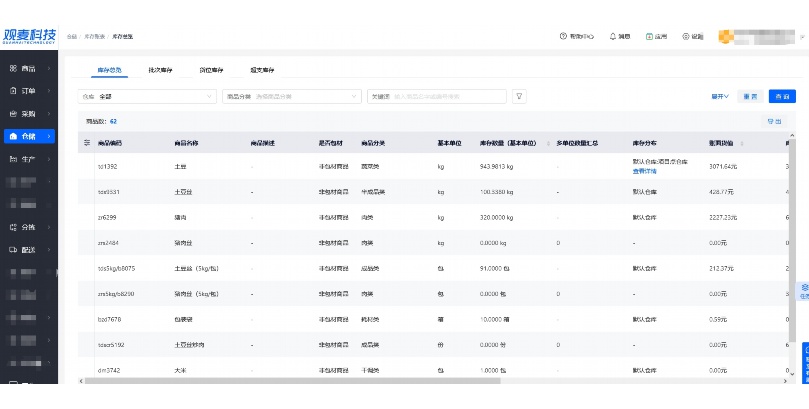Screen dimensions: 809x409
Task: Expand the 生产 menu chevron
Action: [x=49, y=159]
